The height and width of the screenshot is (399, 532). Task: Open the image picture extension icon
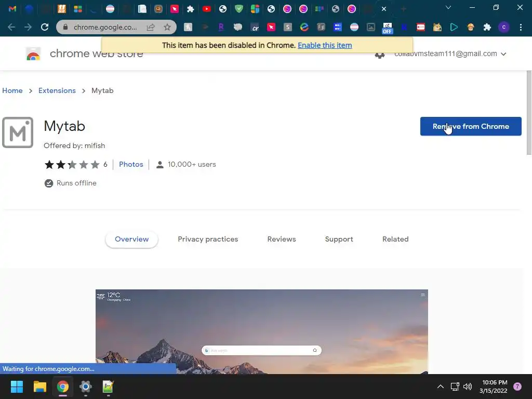pyautogui.click(x=371, y=27)
